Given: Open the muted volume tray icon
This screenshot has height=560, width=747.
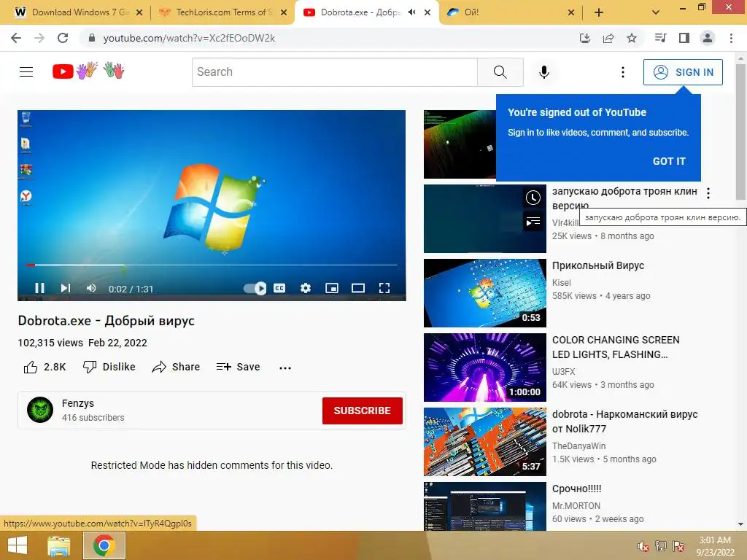Looking at the screenshot, I should tap(643, 546).
